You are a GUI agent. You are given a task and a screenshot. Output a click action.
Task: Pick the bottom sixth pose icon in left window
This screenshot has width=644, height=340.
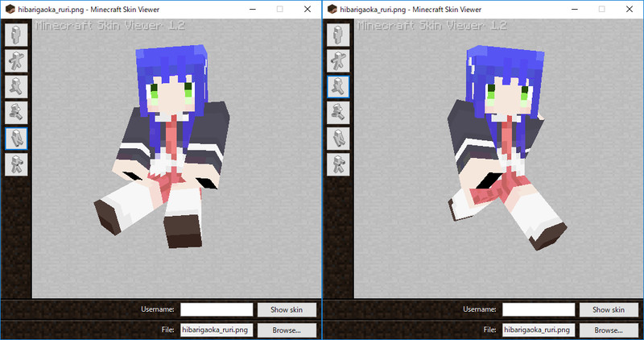[16, 164]
